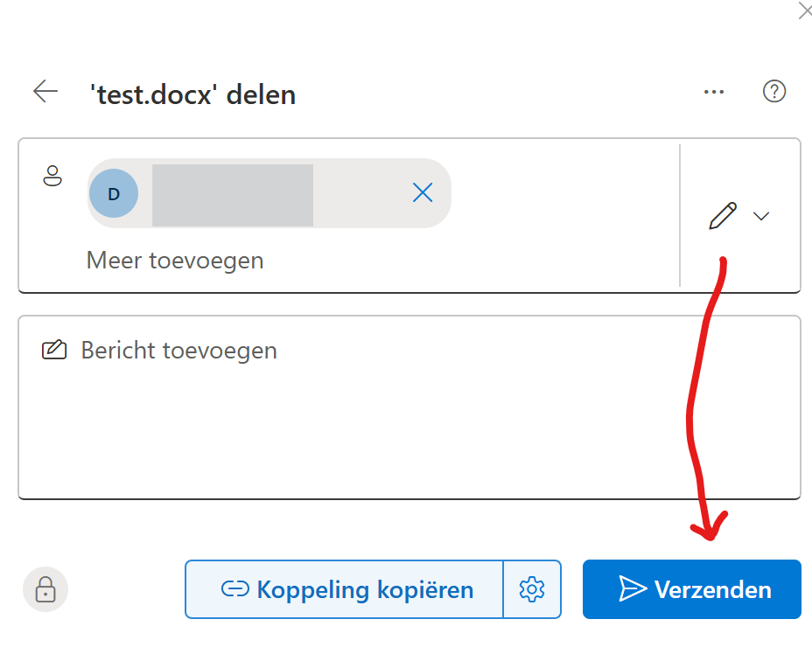Open the more options ellipsis menu
812x654 pixels.
pyautogui.click(x=714, y=92)
